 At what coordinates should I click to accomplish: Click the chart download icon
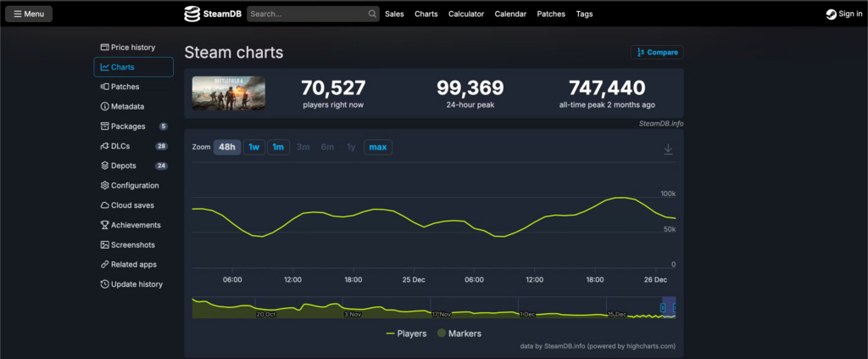click(x=668, y=149)
